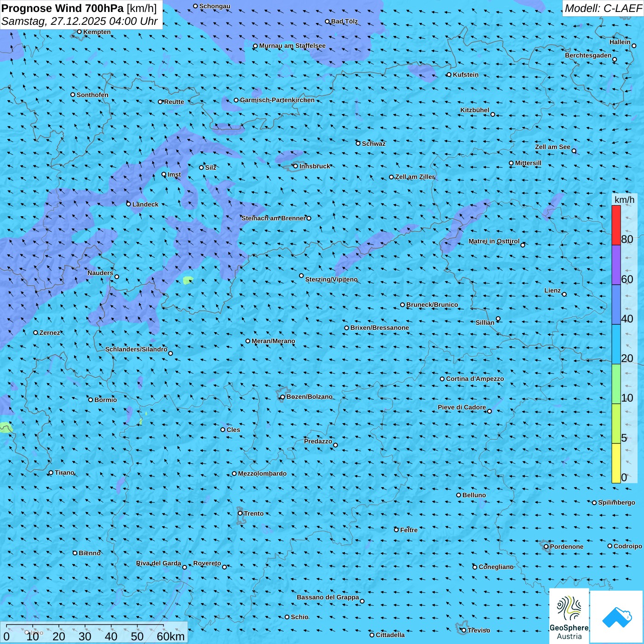This screenshot has height=644, width=644.
Task: Click the 'Bassano del Grappa' label
Action: point(328,597)
